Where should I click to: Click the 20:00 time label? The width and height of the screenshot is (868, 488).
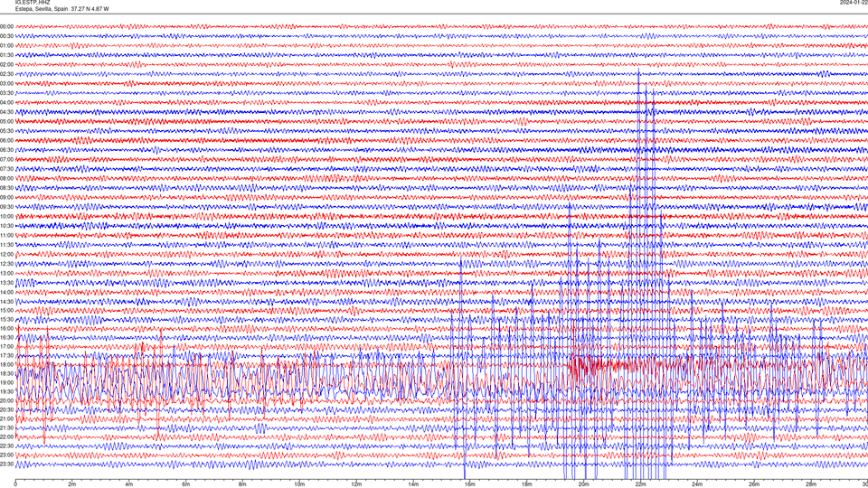point(6,400)
